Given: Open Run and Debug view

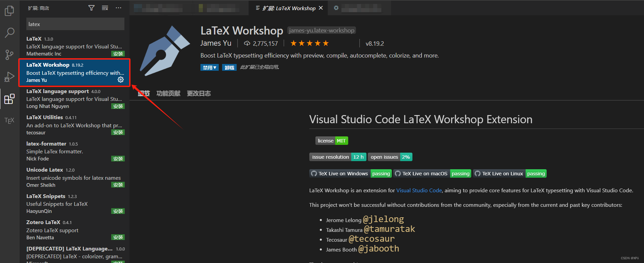Looking at the screenshot, I should pyautogui.click(x=9, y=77).
